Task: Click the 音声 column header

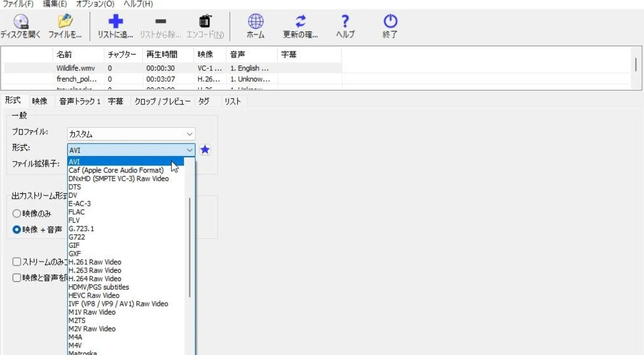Action: tap(252, 54)
